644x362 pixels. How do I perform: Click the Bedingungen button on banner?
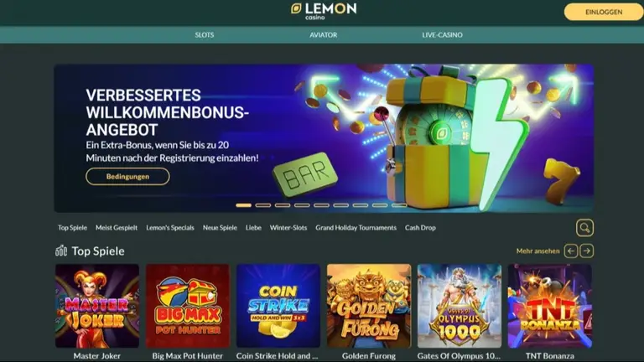127,177
